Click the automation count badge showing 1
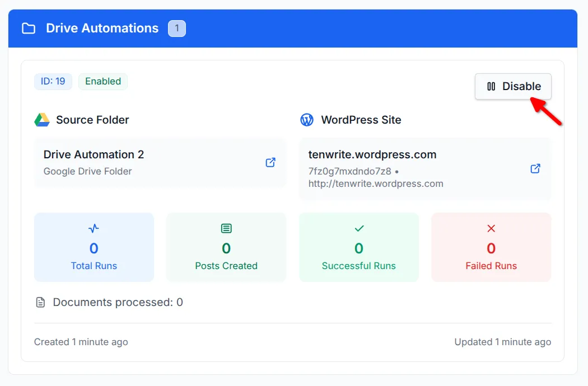The height and width of the screenshot is (386, 588). point(177,28)
